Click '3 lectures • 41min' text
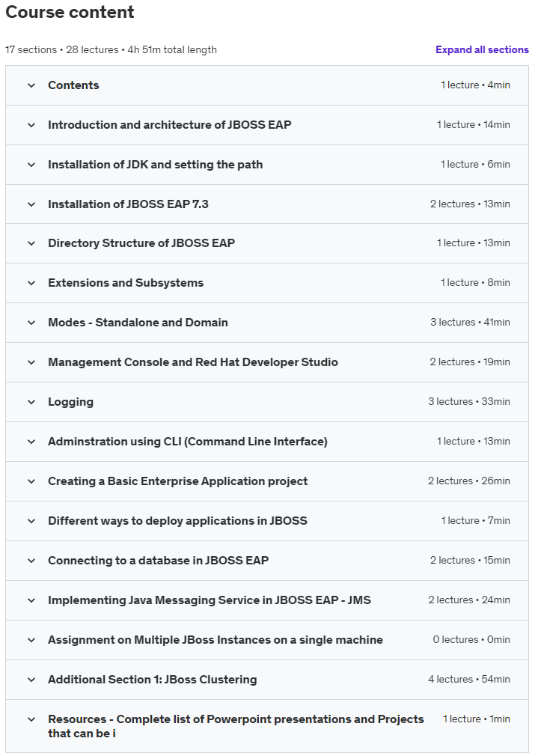This screenshot has width=535, height=756. click(x=470, y=322)
